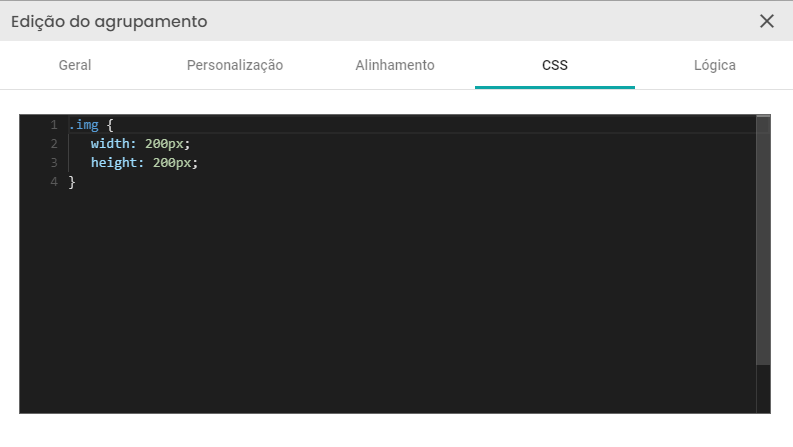Go to the Lógica tab

tap(714, 65)
